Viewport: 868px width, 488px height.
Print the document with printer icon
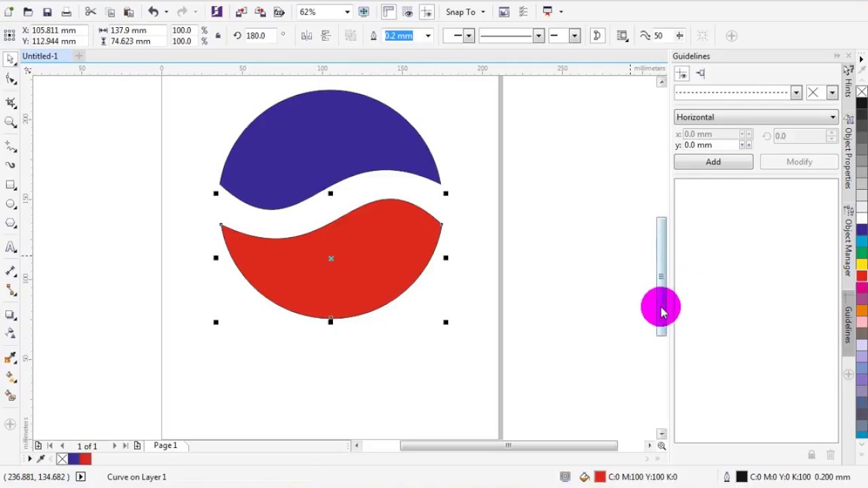[66, 12]
